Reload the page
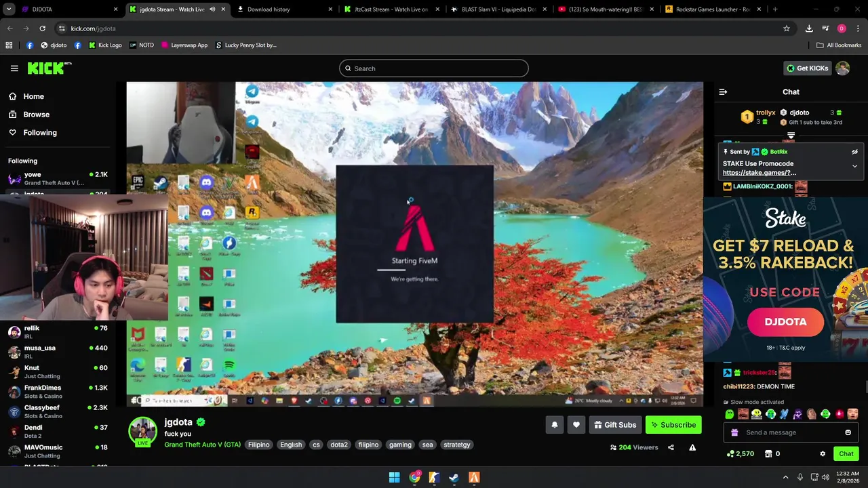Screen dimensions: 868x488 point(42,28)
